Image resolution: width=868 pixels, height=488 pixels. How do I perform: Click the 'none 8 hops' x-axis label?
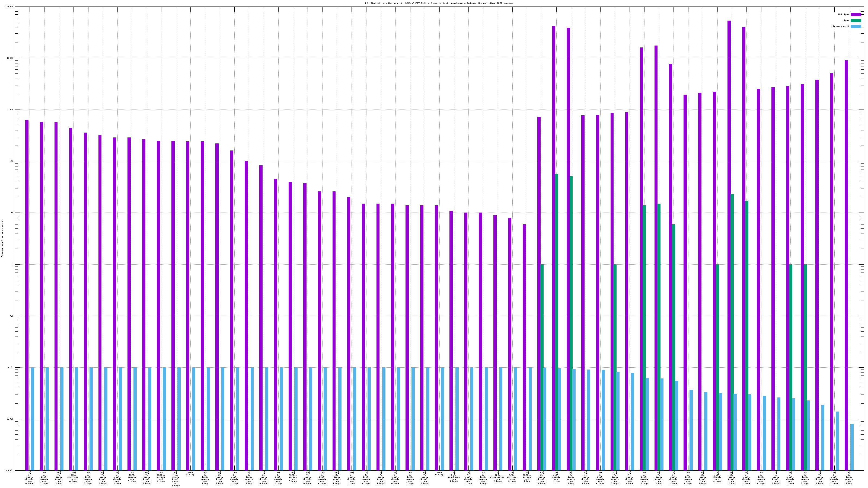[190, 474]
